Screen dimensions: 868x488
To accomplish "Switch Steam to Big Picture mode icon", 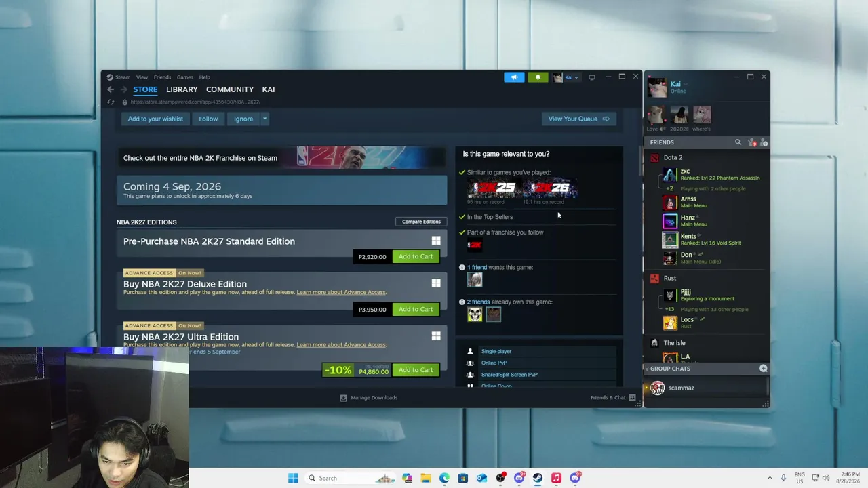I will point(592,77).
